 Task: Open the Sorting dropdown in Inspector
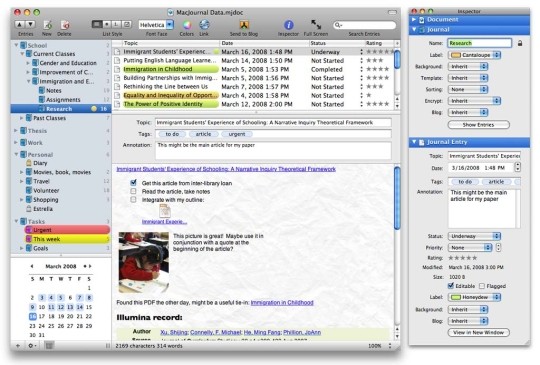coord(468,90)
